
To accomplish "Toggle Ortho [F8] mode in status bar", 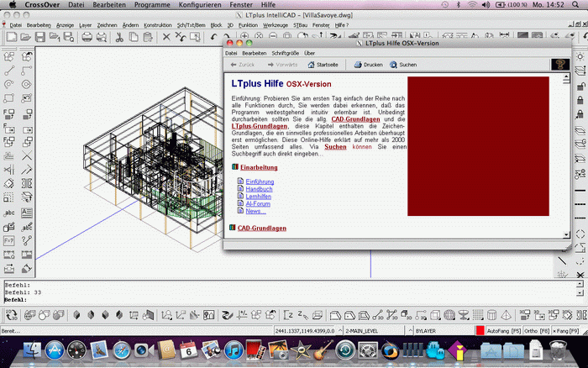I will coord(537,331).
